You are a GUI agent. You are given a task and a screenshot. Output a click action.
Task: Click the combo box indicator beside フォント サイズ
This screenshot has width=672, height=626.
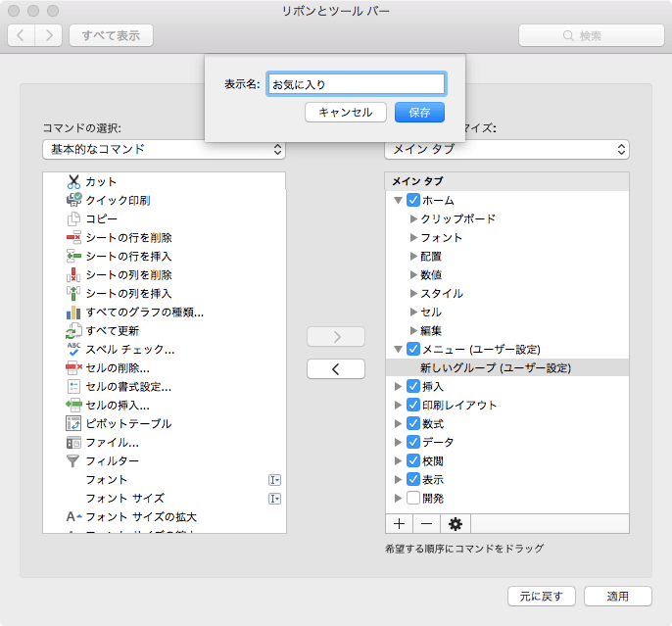(274, 499)
